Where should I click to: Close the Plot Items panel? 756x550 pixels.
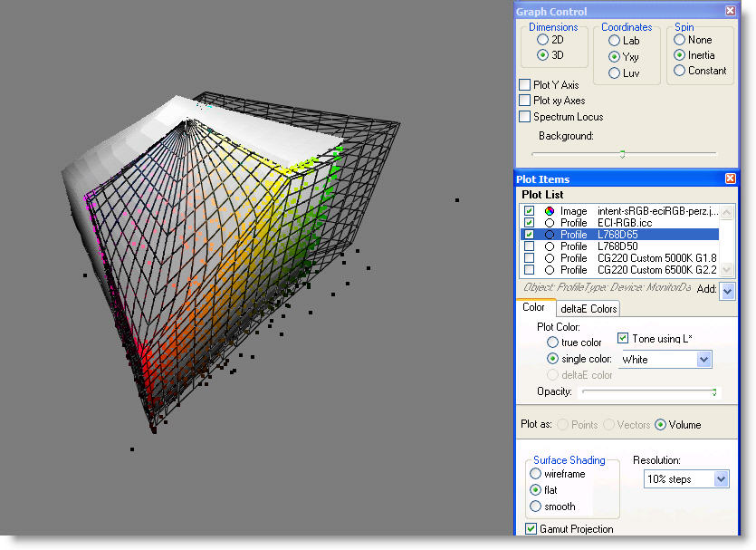point(731,179)
